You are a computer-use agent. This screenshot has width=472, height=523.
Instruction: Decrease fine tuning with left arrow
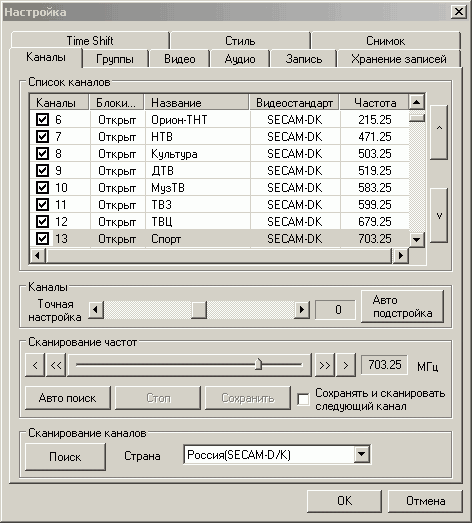pyautogui.click(x=96, y=310)
